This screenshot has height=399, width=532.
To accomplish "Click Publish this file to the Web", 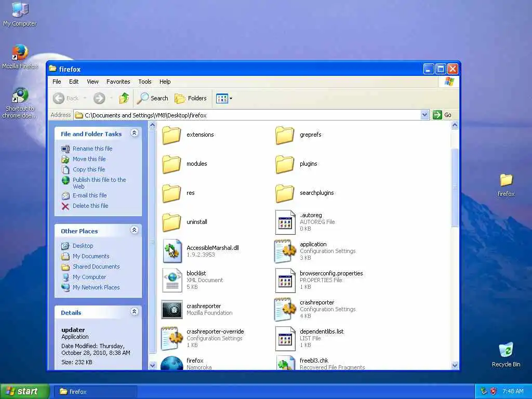I will 99,183.
